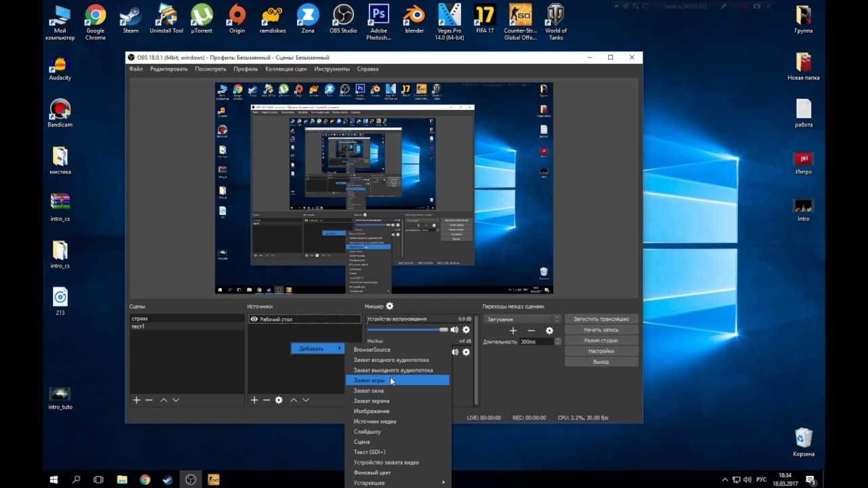The image size is (868, 488).
Task: Open the Коллекция сцен menu
Action: (x=285, y=69)
